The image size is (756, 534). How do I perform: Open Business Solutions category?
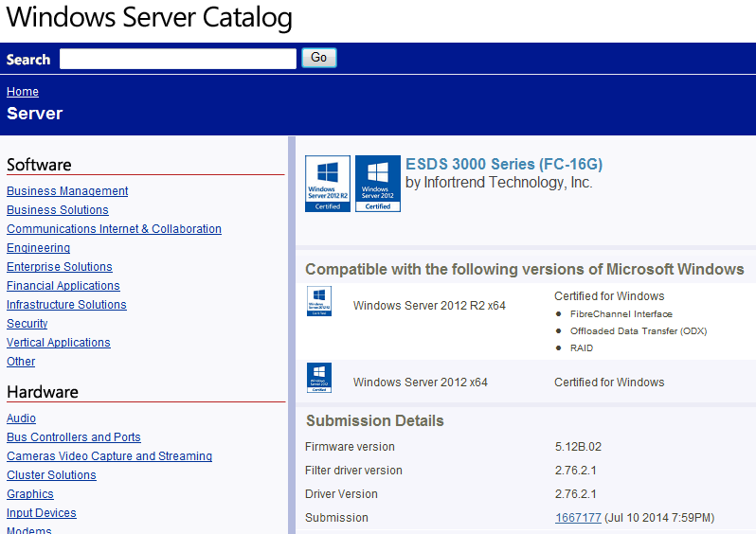[x=58, y=209]
